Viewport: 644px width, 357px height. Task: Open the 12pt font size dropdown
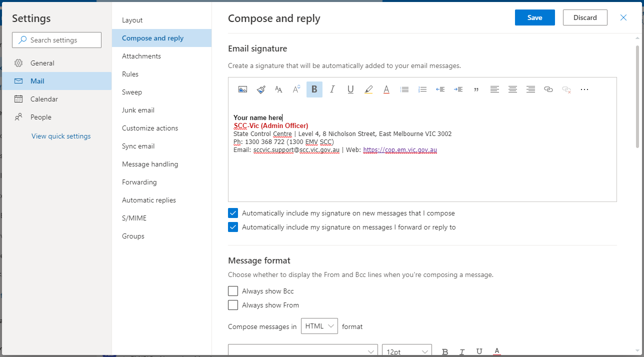406,351
